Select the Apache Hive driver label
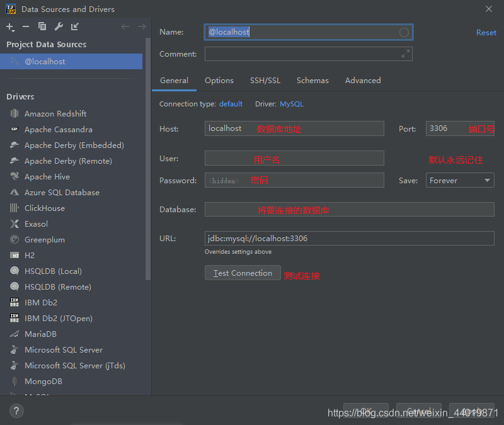The height and width of the screenshot is (425, 504). tap(47, 177)
